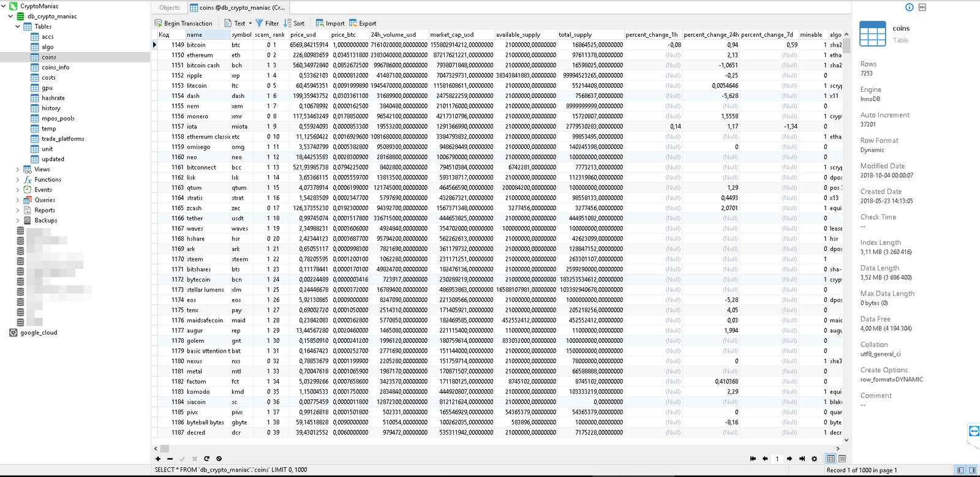Select the trade_platforms table

point(62,139)
